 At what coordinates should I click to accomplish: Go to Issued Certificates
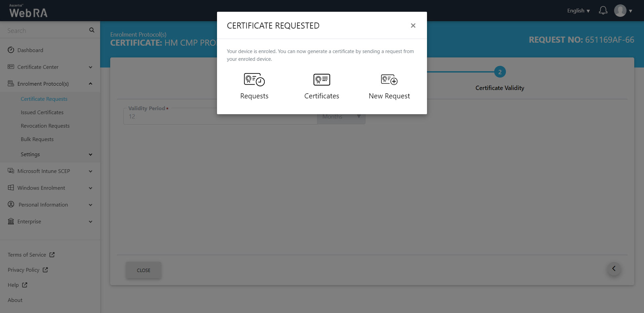tap(42, 113)
